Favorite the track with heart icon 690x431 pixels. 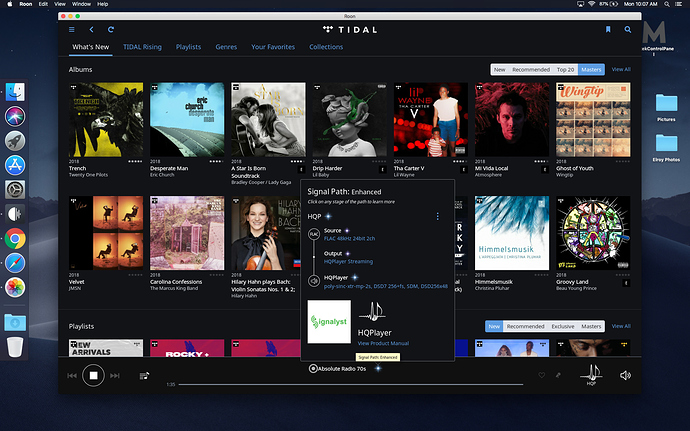tap(542, 375)
